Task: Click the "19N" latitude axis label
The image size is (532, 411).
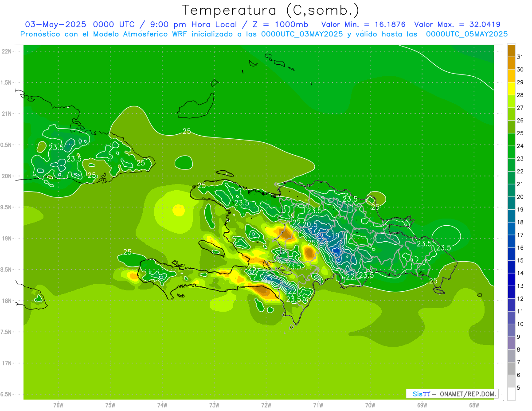Action: pos(8,238)
